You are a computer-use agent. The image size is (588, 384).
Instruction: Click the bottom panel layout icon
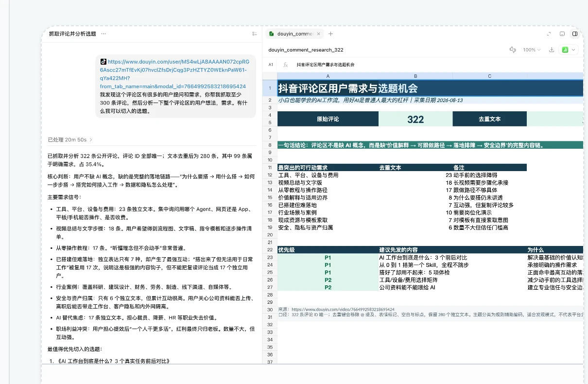(562, 34)
